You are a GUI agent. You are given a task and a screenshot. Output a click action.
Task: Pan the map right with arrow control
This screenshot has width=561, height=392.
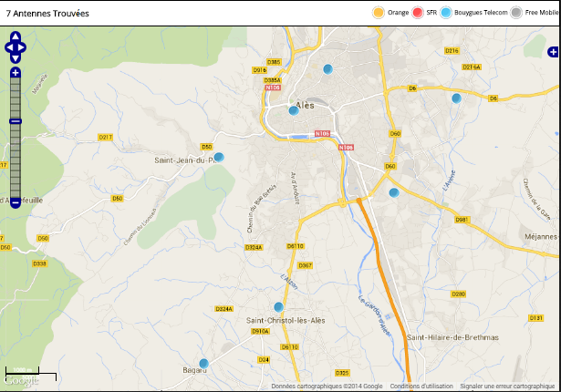(x=25, y=46)
